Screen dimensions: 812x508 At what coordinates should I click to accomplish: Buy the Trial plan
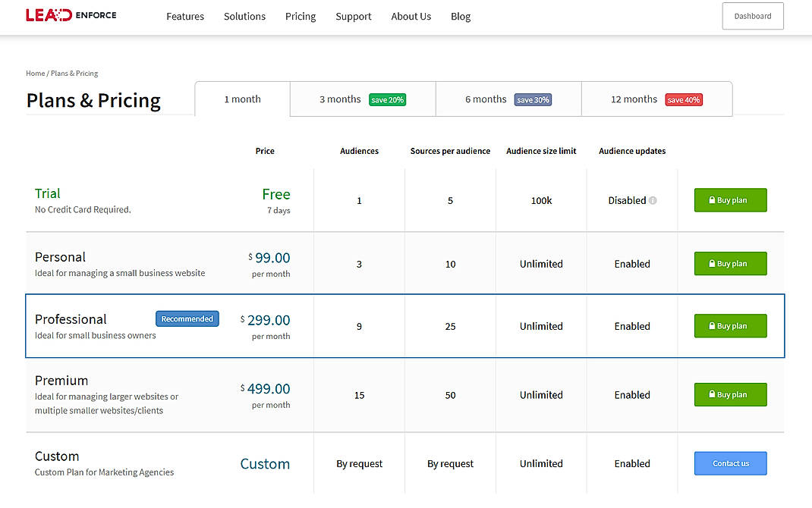(x=730, y=199)
